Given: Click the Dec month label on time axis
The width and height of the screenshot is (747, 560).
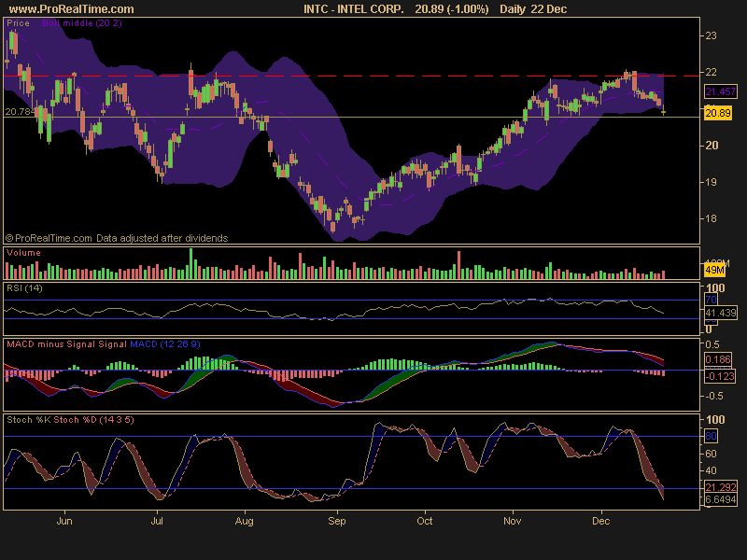Looking at the screenshot, I should [x=600, y=521].
